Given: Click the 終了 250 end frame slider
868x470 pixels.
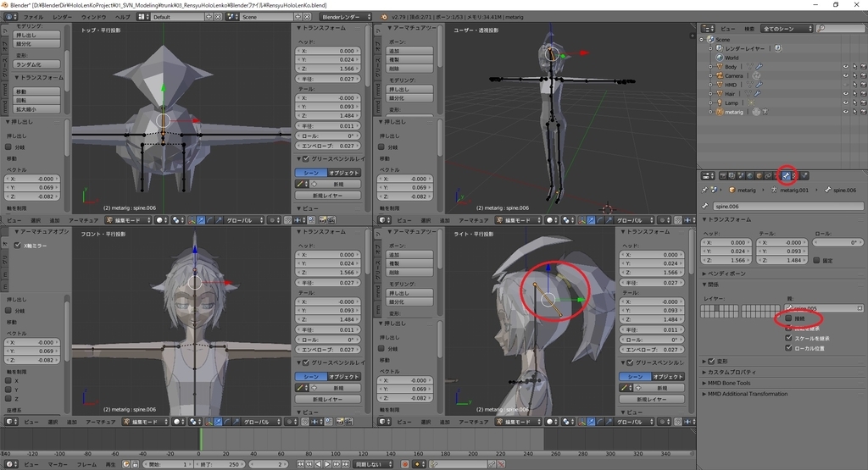Looking at the screenshot, I should 220,464.
